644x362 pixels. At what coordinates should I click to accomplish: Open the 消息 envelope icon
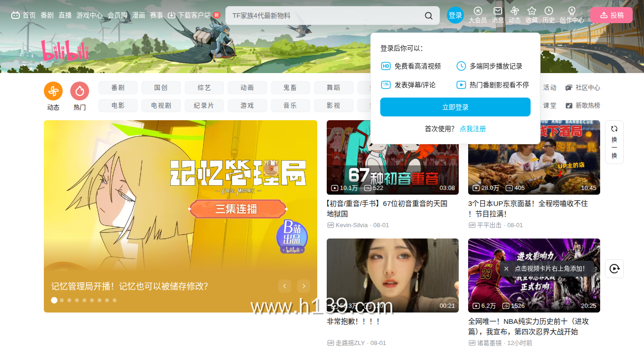coord(498,15)
